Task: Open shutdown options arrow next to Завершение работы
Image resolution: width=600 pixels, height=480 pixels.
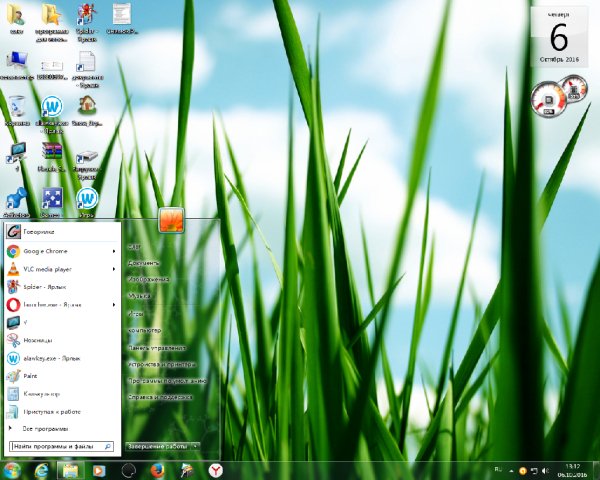Action: click(x=196, y=446)
